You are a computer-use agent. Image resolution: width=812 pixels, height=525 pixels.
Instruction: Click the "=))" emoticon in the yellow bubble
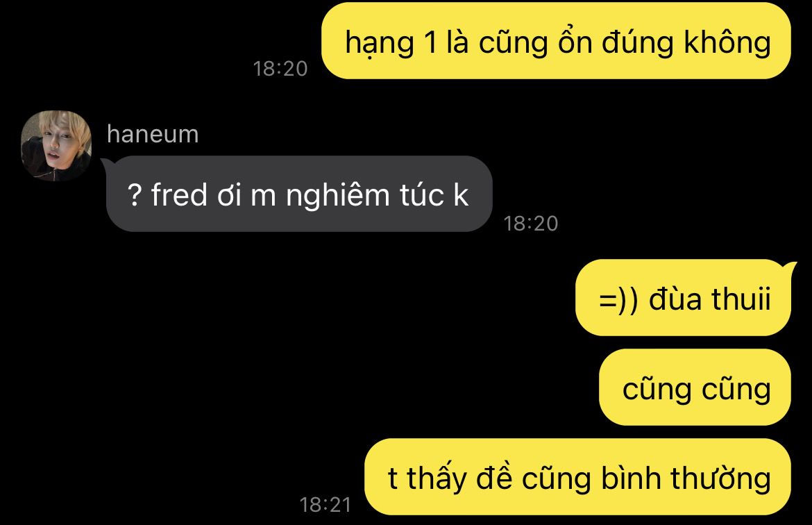click(618, 300)
